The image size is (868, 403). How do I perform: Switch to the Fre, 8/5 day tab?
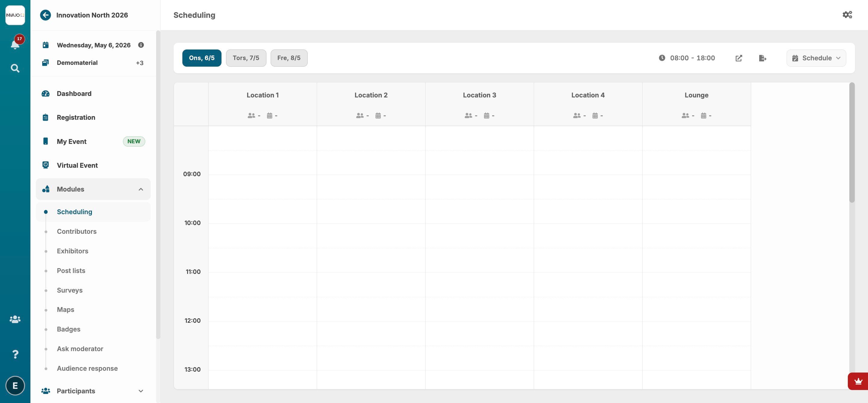point(289,58)
